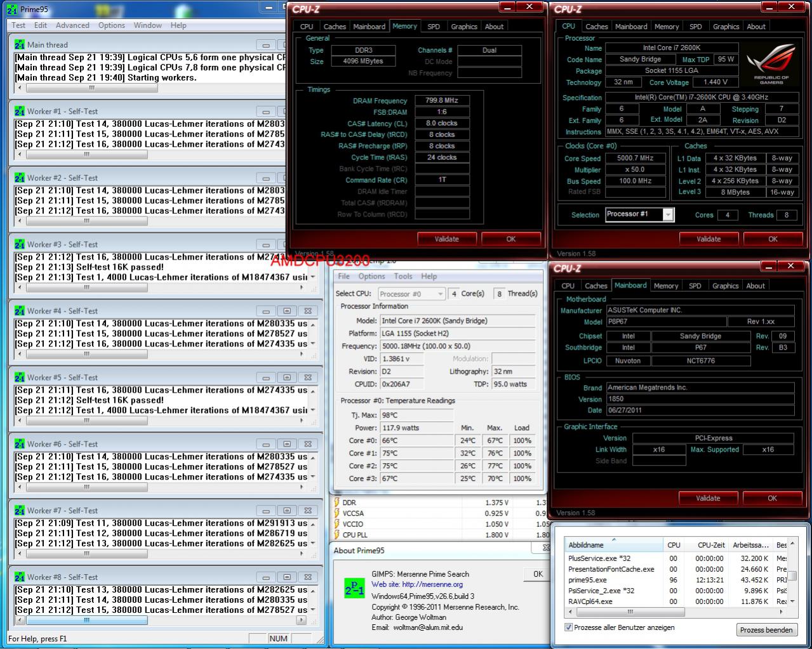Click Worker #1 horizontal scrollbar thumb
812x649 pixels.
coord(87,154)
